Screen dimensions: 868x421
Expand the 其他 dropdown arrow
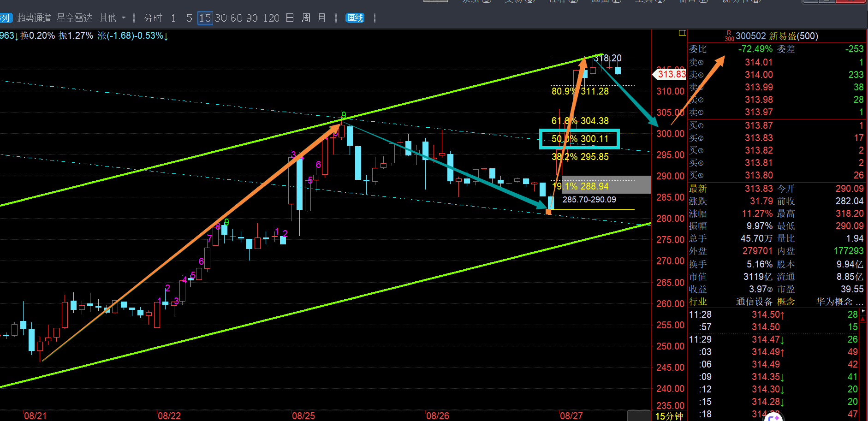coord(124,18)
